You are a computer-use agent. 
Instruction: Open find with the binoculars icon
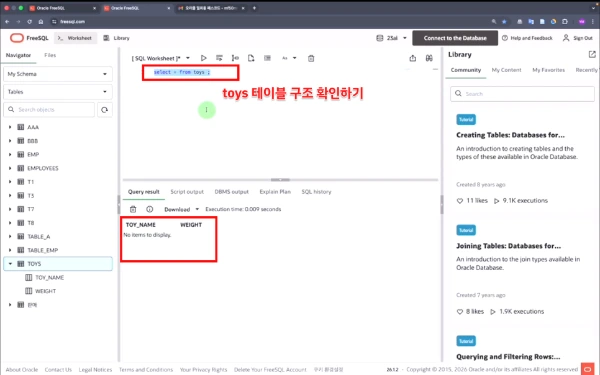click(x=429, y=58)
